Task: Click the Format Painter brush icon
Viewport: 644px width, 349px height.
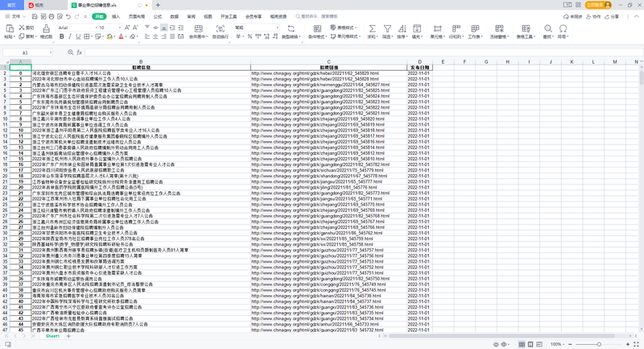Action: 46,28
